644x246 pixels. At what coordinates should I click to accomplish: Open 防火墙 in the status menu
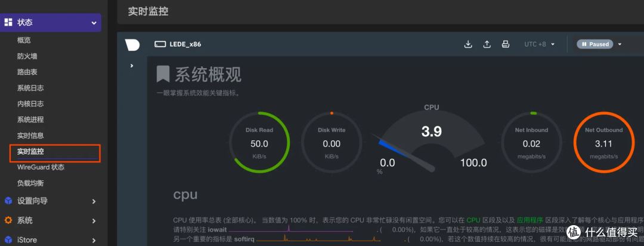pyautogui.click(x=27, y=56)
